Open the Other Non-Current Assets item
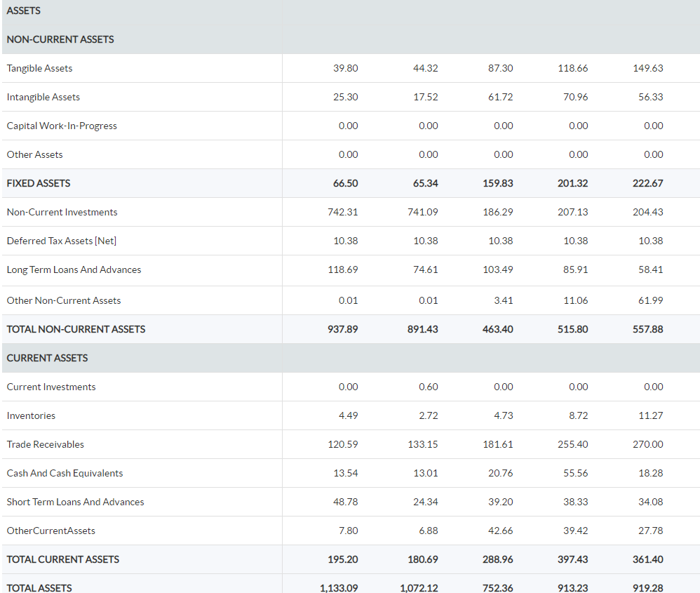 (65, 299)
